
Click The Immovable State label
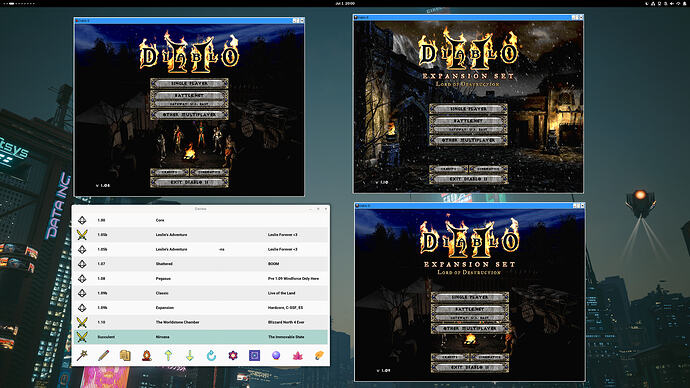286,337
